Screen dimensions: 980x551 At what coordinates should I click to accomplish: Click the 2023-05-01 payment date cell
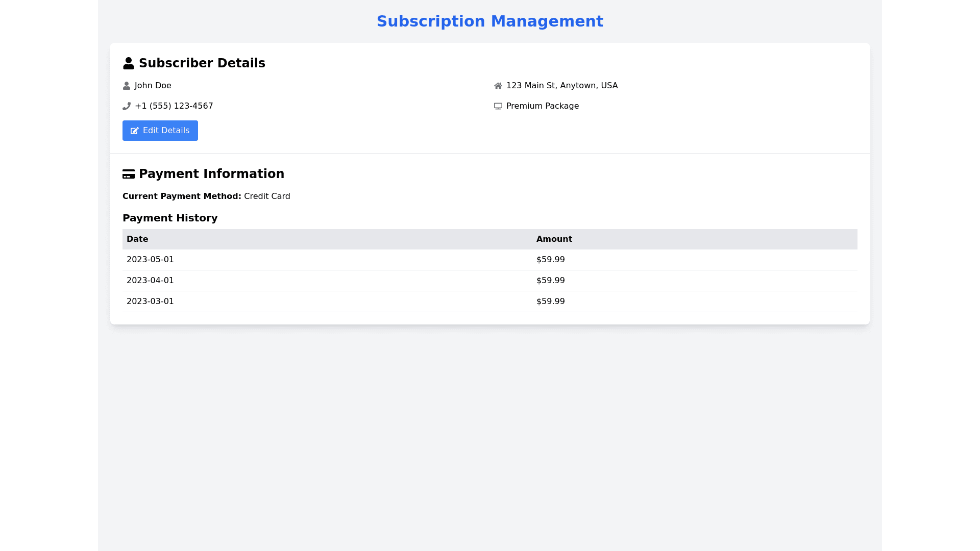150,260
